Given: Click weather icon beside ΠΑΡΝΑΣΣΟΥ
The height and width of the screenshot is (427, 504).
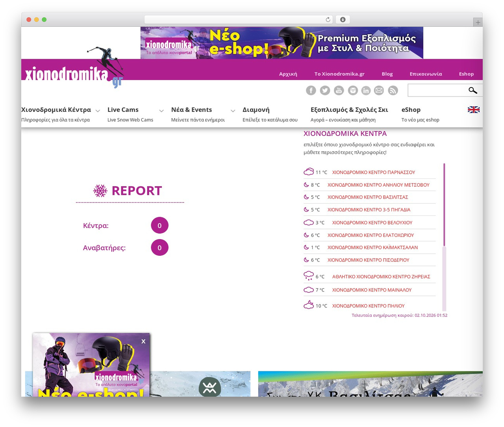Looking at the screenshot, I should [x=309, y=172].
